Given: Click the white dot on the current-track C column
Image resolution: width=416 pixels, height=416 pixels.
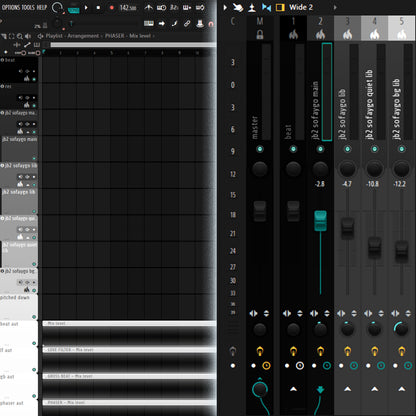Looking at the screenshot, I should click(233, 366).
